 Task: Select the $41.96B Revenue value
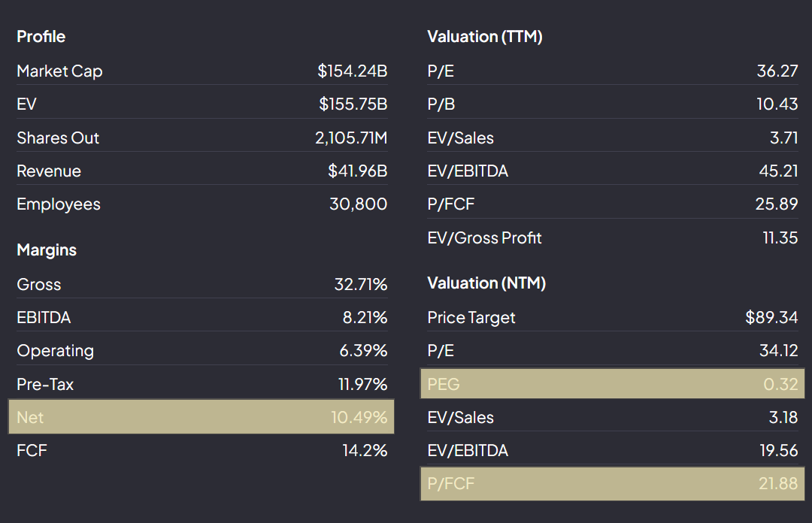coord(357,171)
